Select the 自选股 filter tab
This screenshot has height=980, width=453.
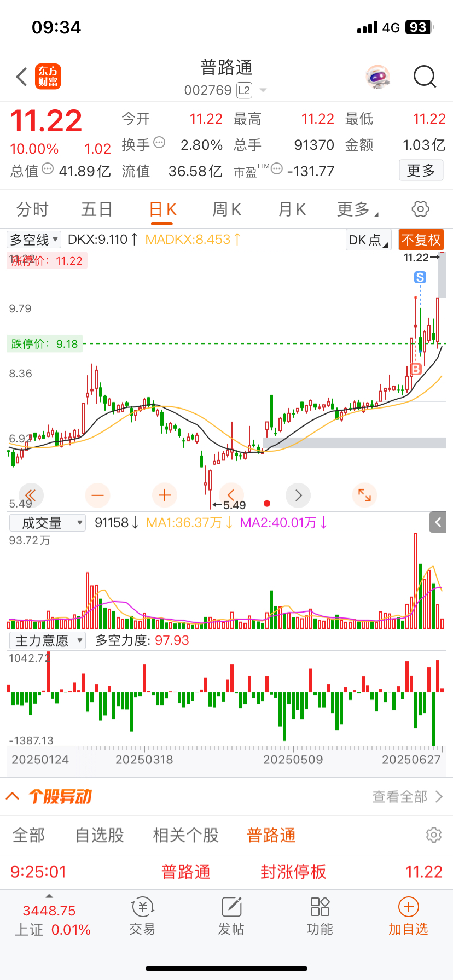coord(100,835)
